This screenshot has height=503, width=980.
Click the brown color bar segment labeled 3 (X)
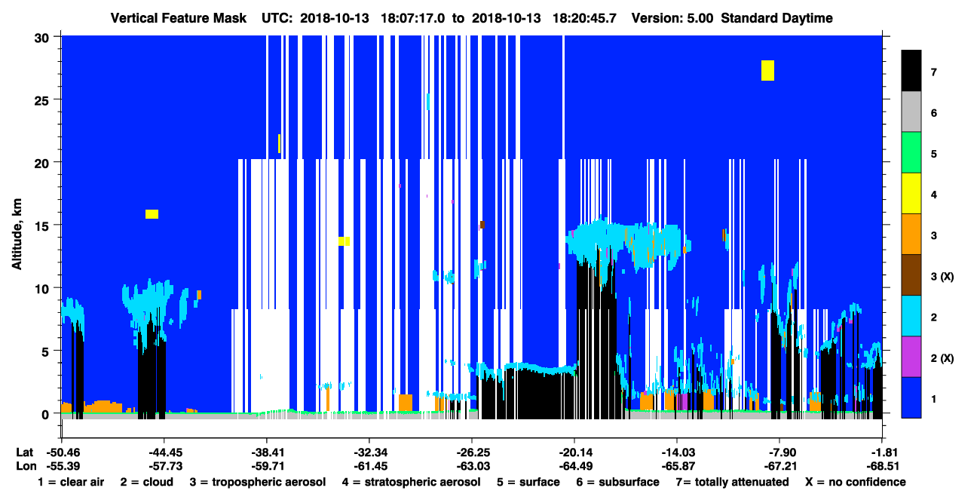(911, 275)
